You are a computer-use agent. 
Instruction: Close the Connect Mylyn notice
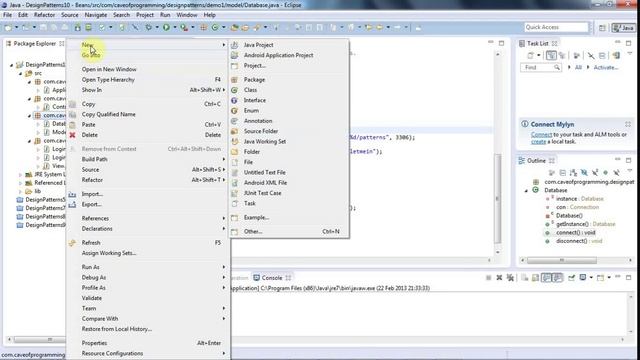(x=628, y=124)
